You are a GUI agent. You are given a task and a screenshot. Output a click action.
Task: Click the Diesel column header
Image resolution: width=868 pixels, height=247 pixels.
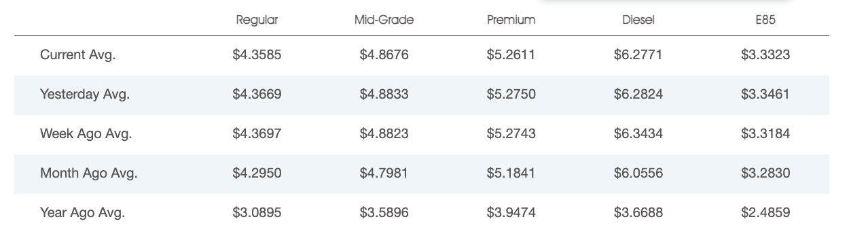click(x=638, y=20)
